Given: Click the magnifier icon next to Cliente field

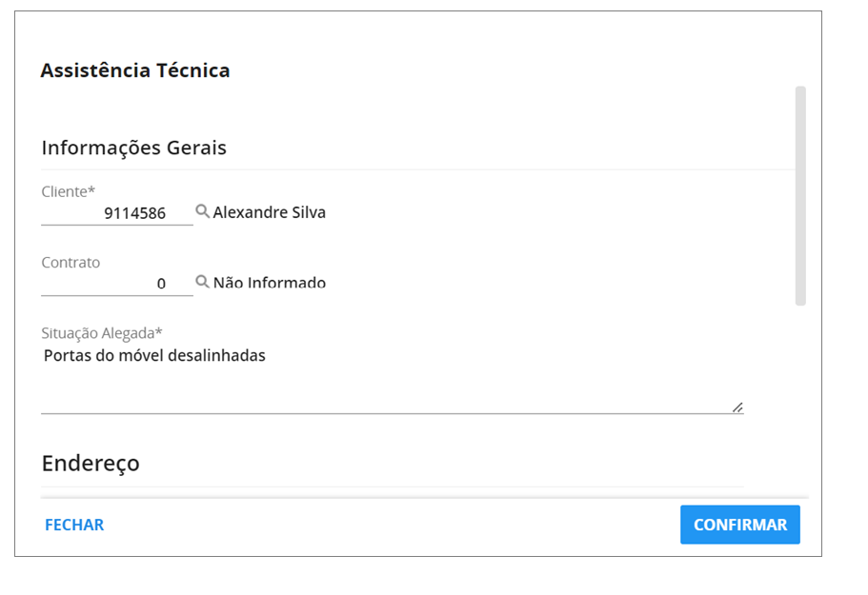Looking at the screenshot, I should click(202, 211).
